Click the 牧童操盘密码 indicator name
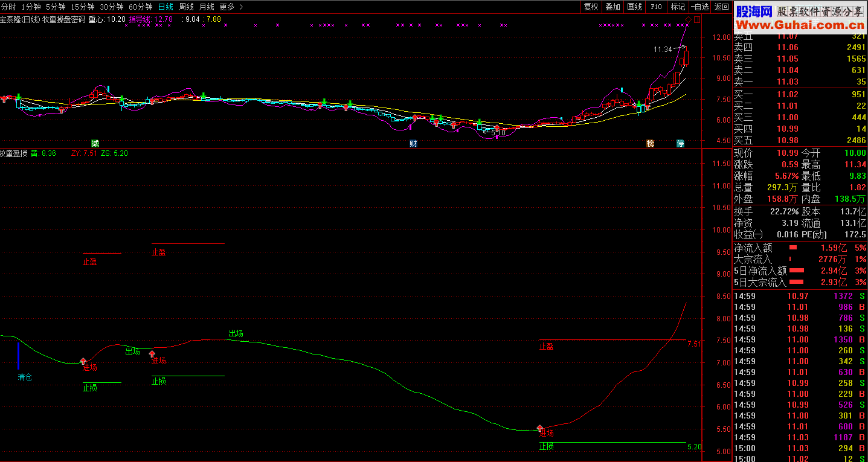Image resolution: width=868 pixels, height=462 pixels. [x=64, y=19]
